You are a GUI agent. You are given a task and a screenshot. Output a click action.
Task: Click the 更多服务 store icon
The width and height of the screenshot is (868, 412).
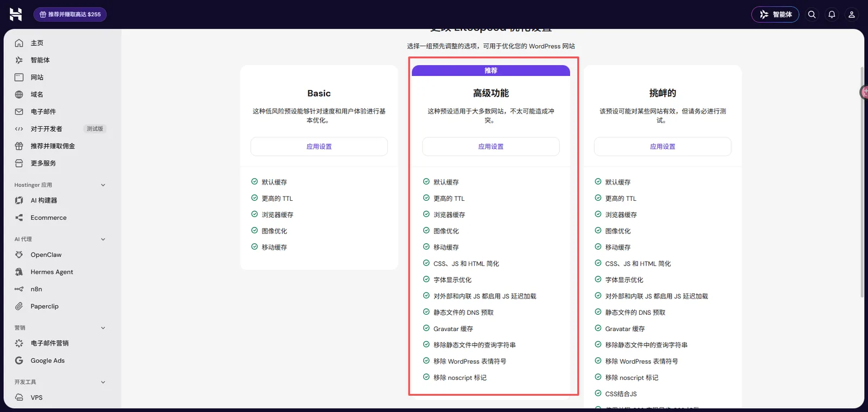[19, 163]
